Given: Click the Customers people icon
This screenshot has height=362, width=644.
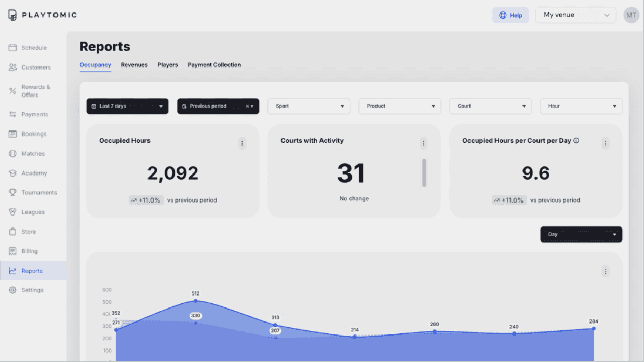Looking at the screenshot, I should tap(12, 68).
